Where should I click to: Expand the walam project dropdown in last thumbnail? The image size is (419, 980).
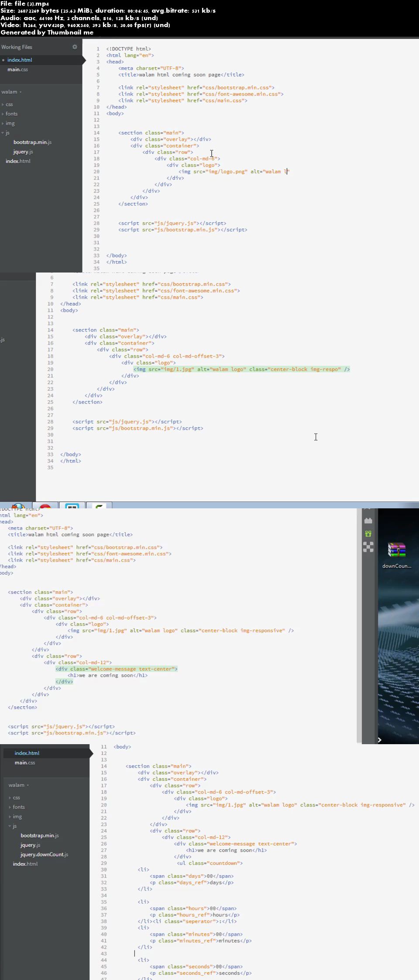pos(19,785)
